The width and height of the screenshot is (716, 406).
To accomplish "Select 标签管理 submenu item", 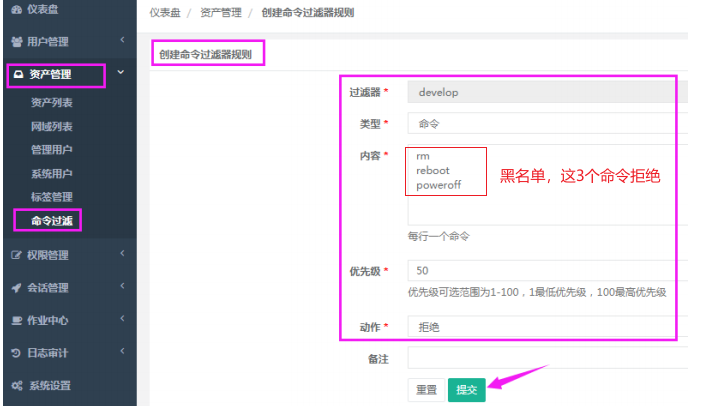I will (x=52, y=197).
